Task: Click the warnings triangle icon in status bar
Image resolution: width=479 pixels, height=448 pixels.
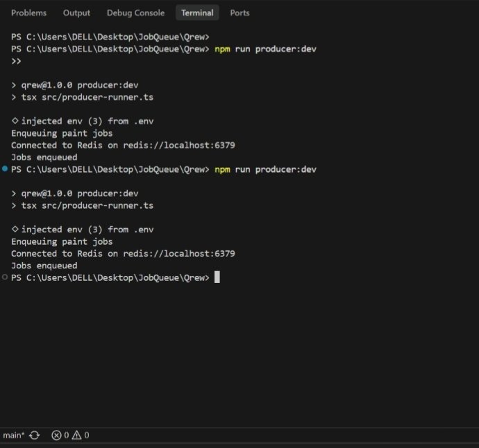Action: tap(76, 435)
